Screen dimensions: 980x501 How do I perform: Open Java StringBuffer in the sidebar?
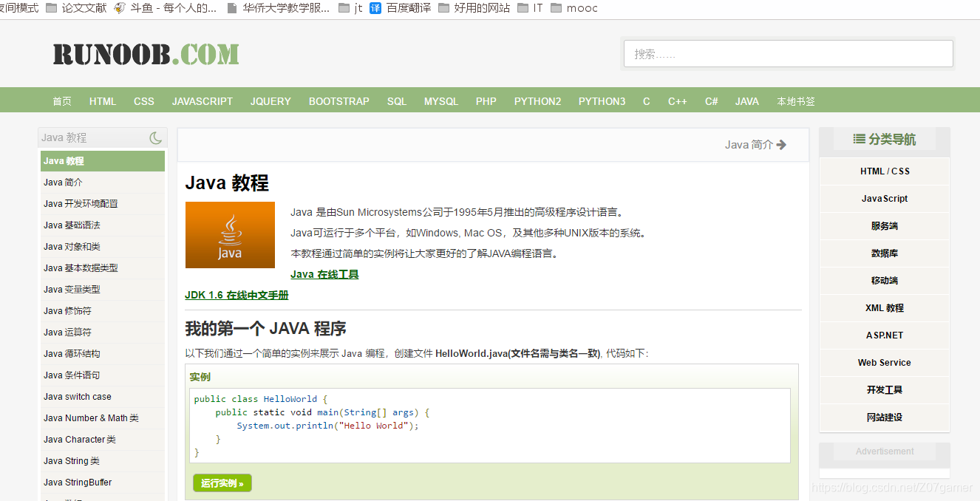(103, 483)
